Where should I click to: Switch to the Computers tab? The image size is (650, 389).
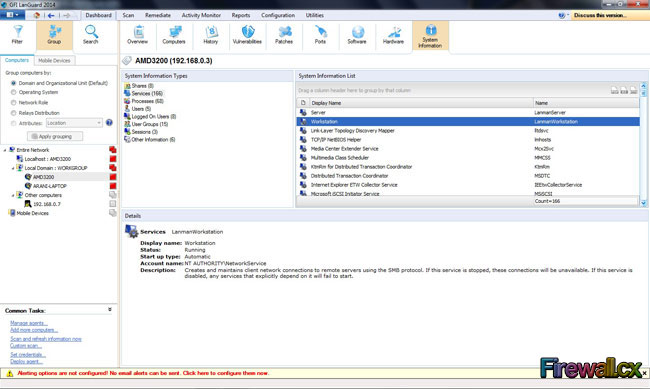click(x=17, y=60)
